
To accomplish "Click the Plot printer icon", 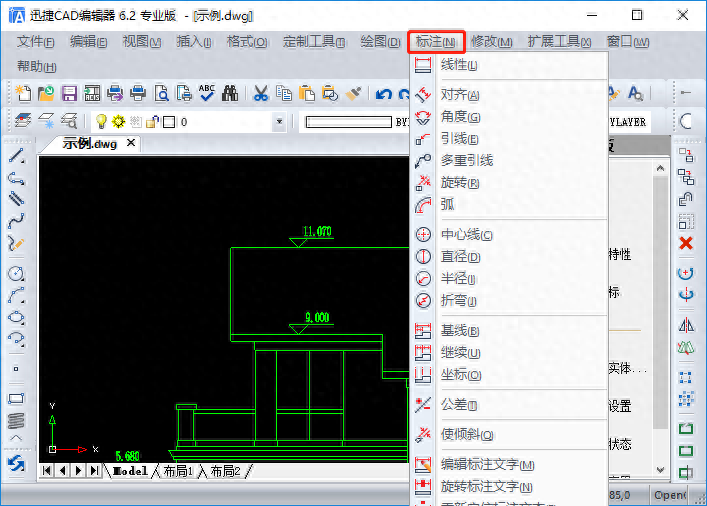I will pyautogui.click(x=138, y=93).
